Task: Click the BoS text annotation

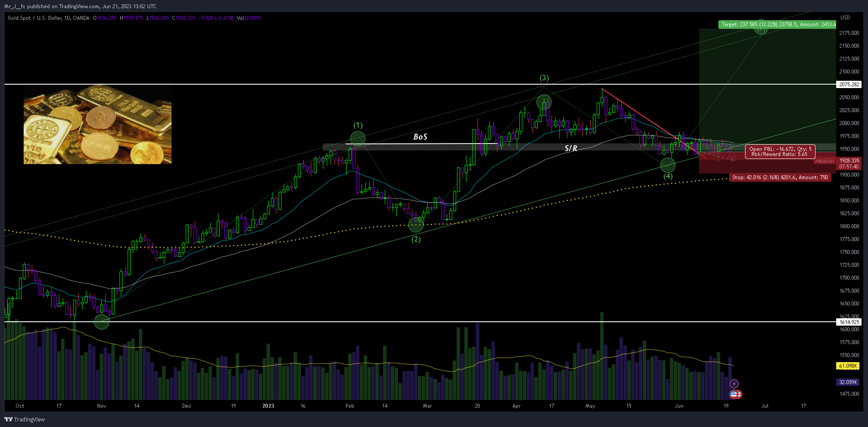Action: (x=420, y=137)
